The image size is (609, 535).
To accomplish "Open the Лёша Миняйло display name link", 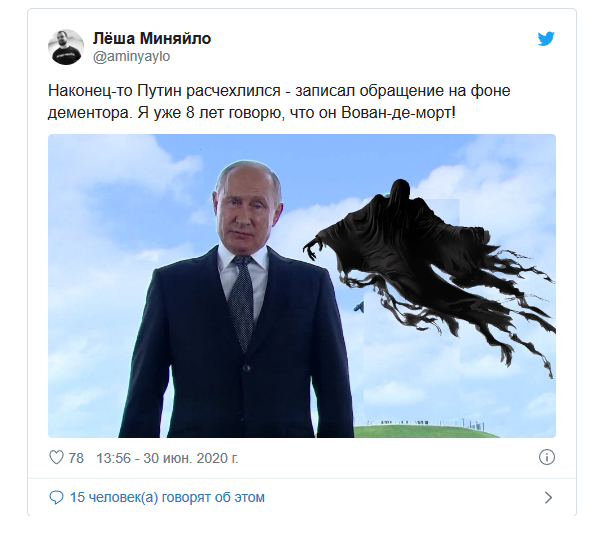I will tap(152, 38).
